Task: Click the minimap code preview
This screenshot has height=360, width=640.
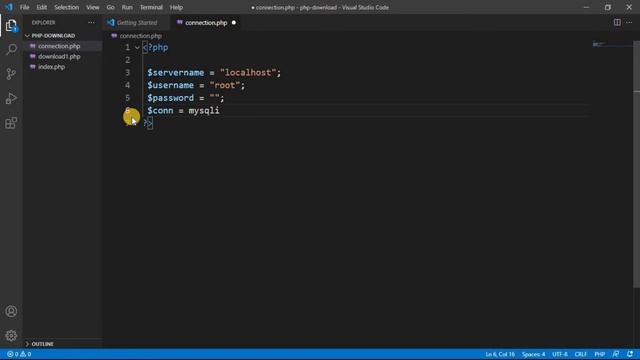Action: point(598,44)
